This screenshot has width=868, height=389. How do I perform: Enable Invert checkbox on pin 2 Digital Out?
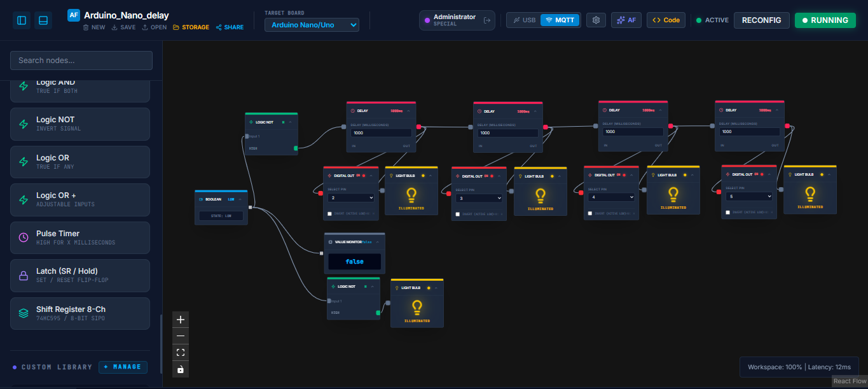coord(329,214)
